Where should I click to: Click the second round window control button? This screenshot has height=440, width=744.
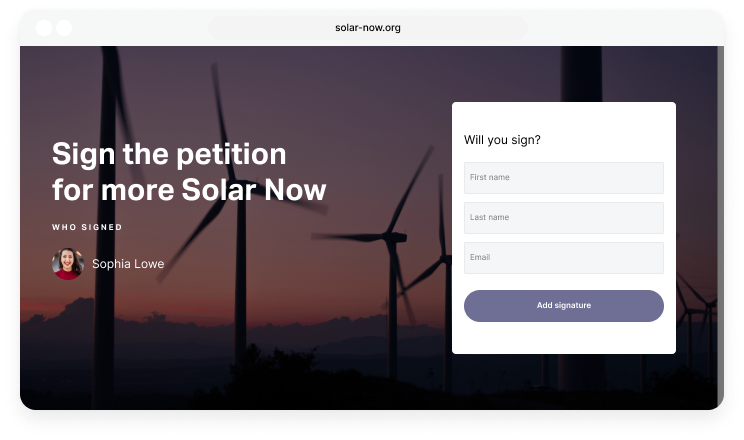64,28
